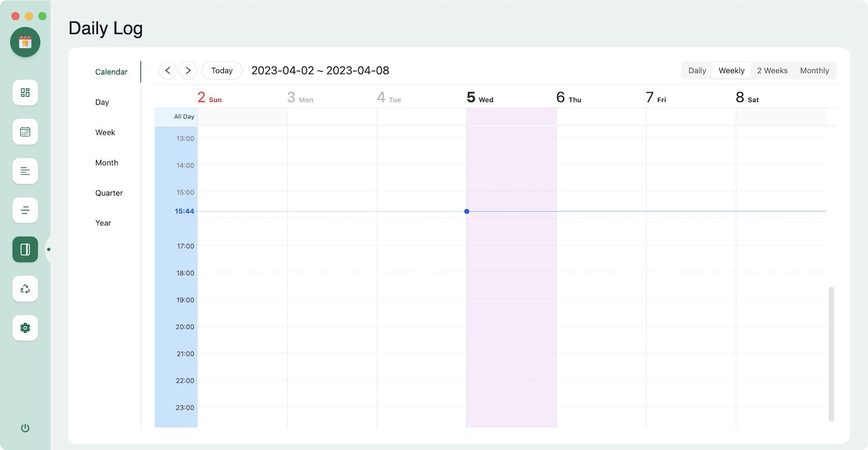
Task: Open the settings gear icon
Action: tap(25, 328)
